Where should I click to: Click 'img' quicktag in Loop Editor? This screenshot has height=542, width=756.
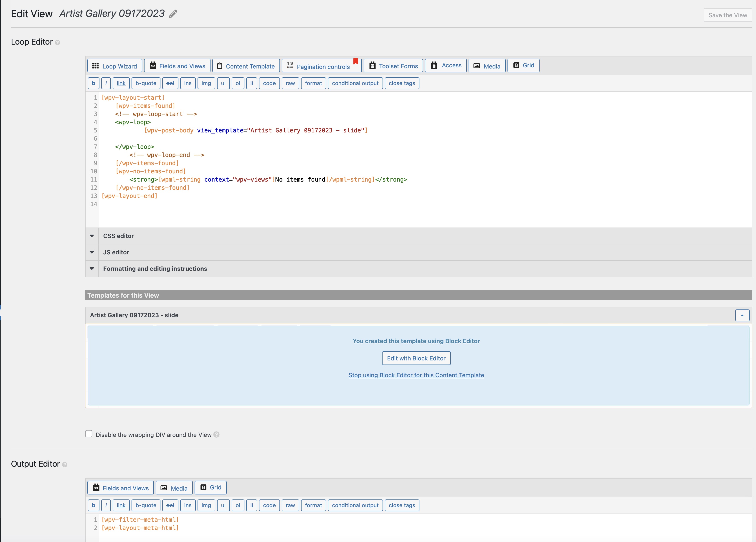pos(206,83)
